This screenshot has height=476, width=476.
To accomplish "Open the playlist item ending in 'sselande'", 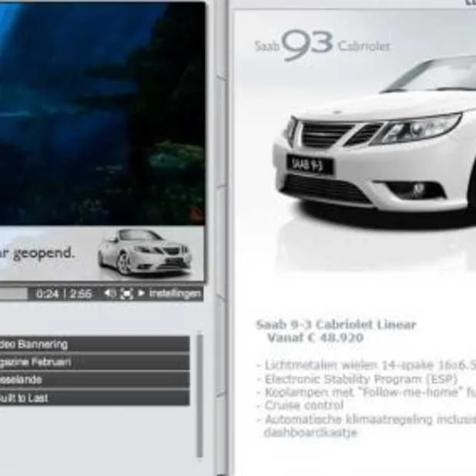I will click(x=94, y=380).
